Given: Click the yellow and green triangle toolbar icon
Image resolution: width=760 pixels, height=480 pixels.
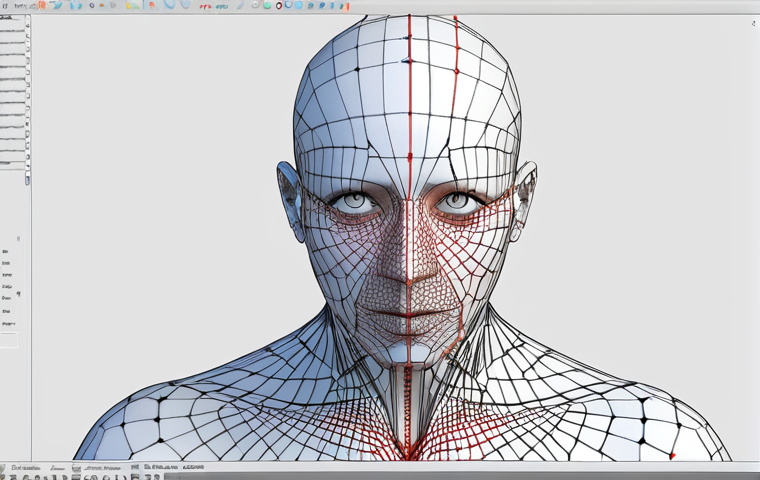Looking at the screenshot, I should pos(133,5).
